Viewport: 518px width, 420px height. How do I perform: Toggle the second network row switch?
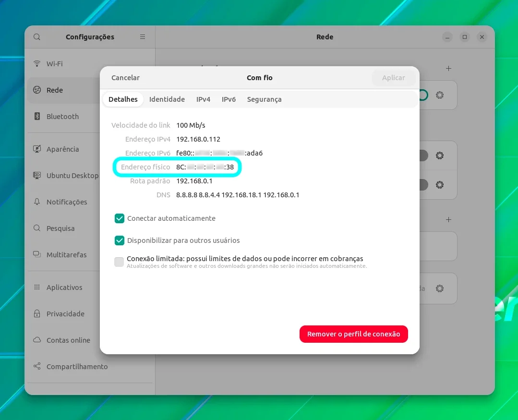click(424, 156)
